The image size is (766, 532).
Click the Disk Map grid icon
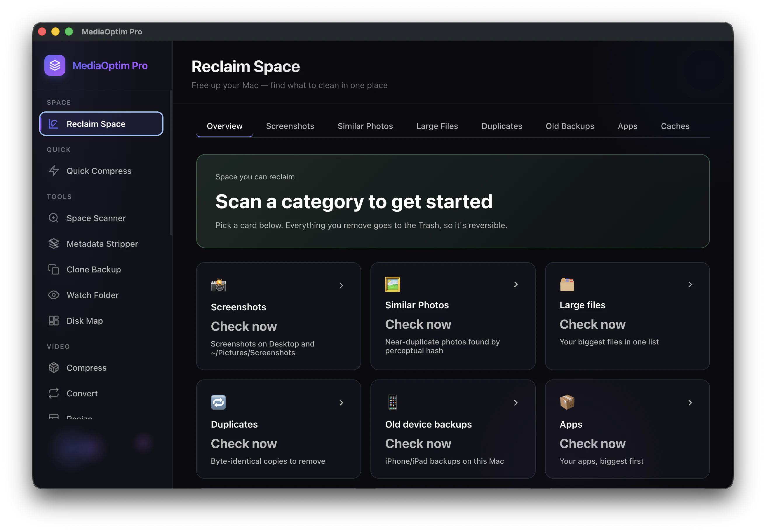53,321
